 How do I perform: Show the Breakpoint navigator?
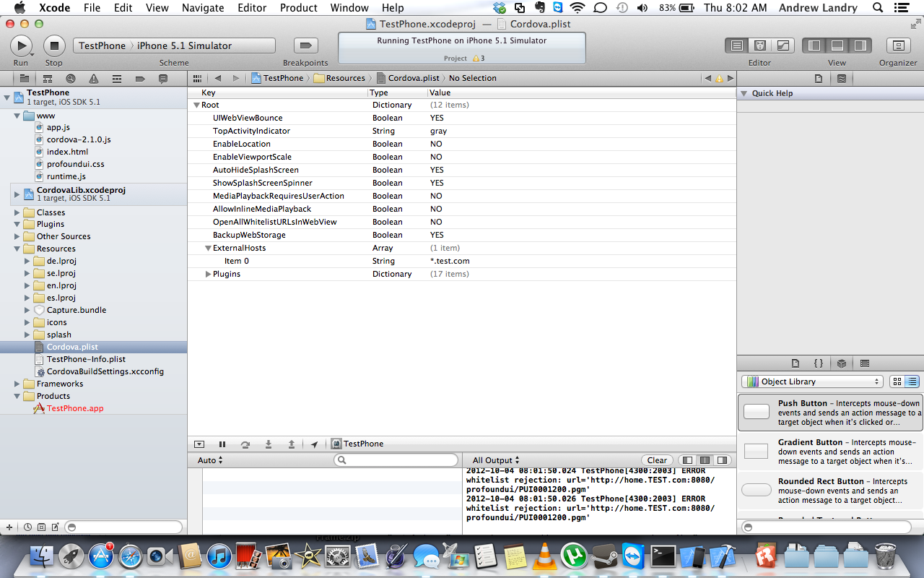coord(140,78)
